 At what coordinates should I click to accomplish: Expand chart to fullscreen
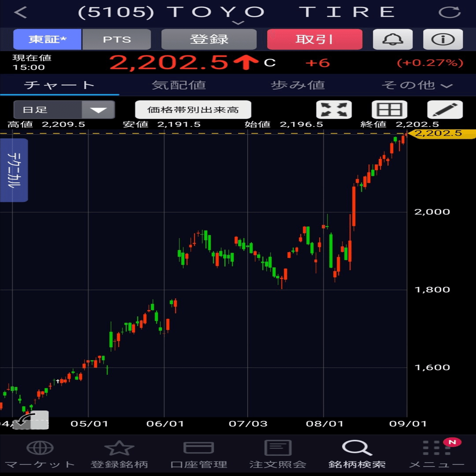(x=334, y=110)
